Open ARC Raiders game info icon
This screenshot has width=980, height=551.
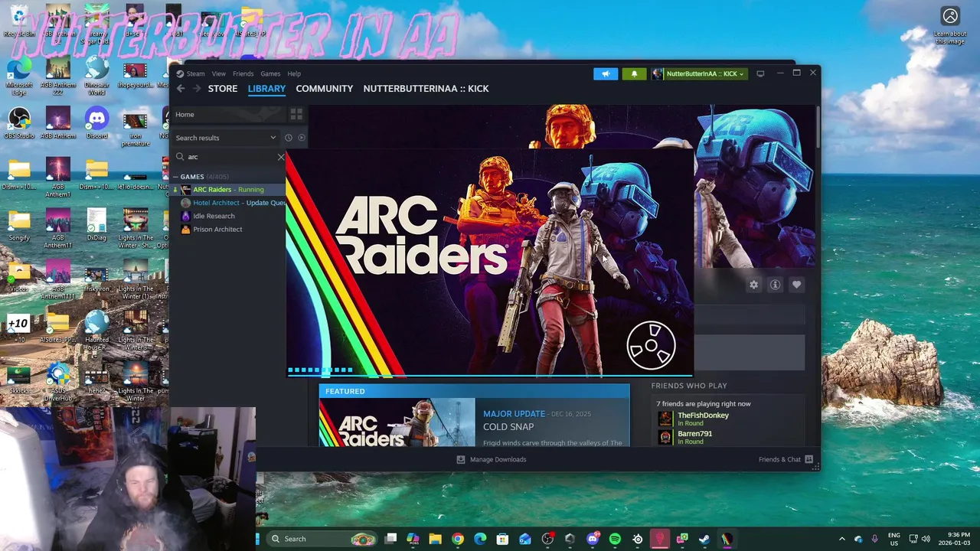pyautogui.click(x=775, y=285)
